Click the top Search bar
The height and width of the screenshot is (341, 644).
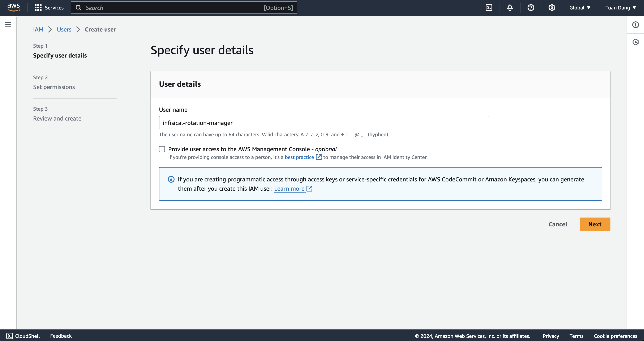click(184, 8)
